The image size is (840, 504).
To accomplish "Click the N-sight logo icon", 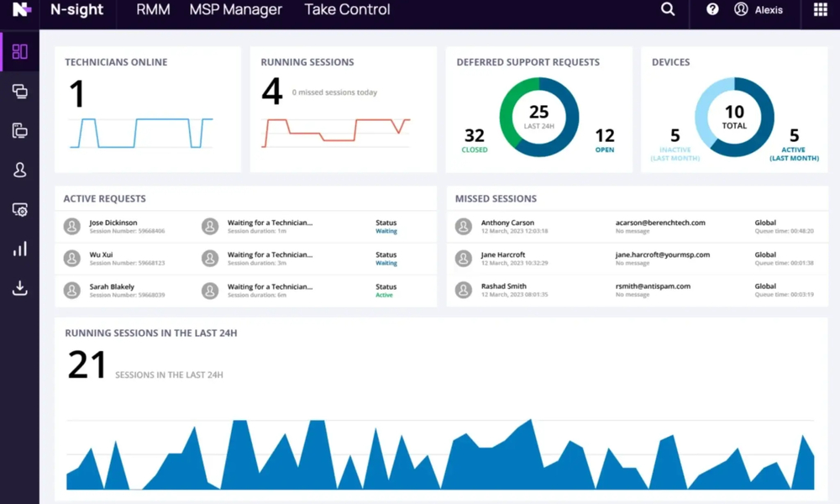I will click(x=21, y=11).
